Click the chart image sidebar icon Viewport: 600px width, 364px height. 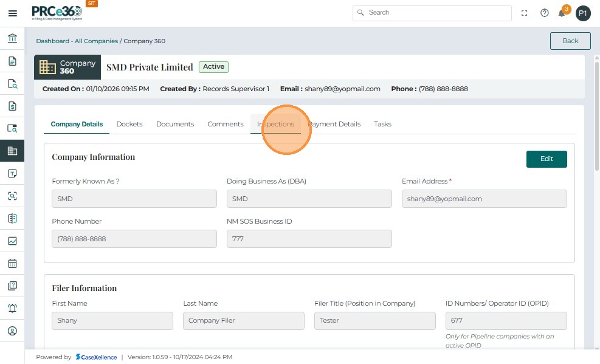click(x=12, y=241)
